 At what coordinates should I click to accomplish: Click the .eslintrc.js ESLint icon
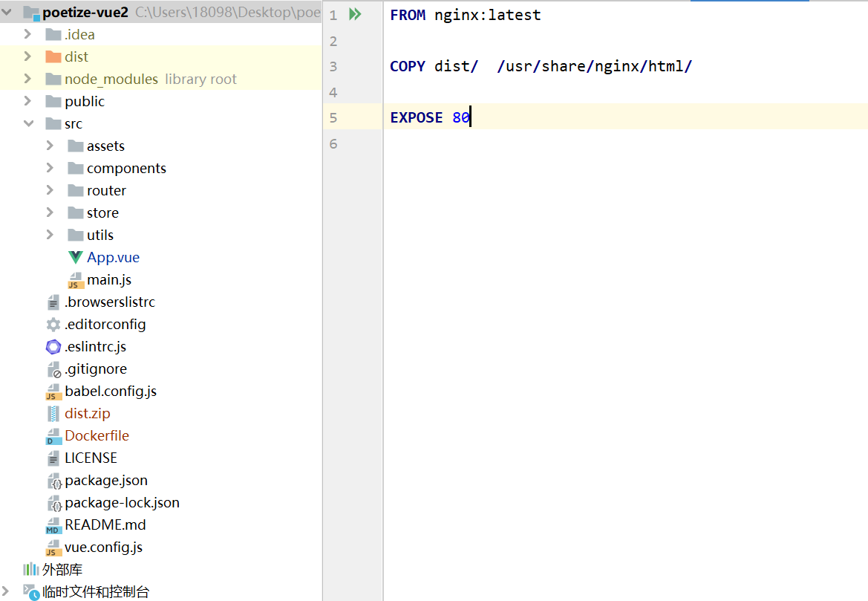(53, 347)
